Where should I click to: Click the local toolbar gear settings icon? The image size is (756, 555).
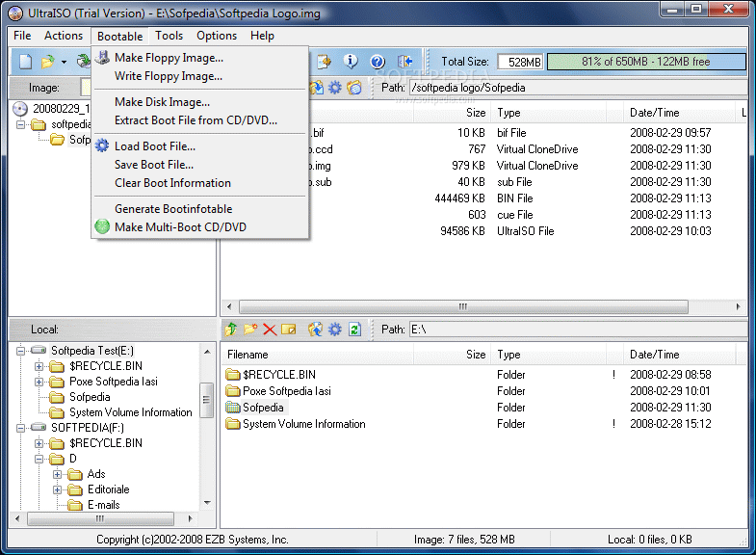click(334, 330)
